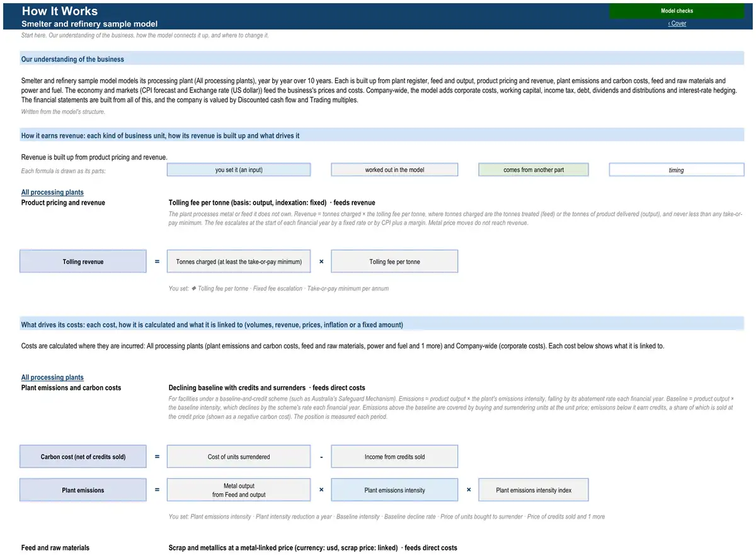Viewport: 756px width, 555px height.
Task: Click 'Each formula is drawn as its parts:' text
Action: click(64, 171)
